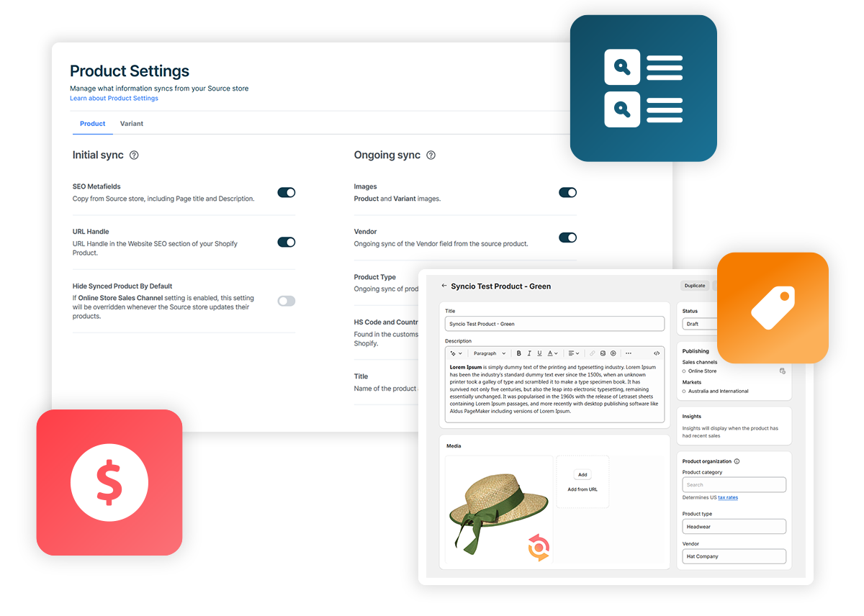Open more options via the ellipsis toolbar icon
Viewport: 864px width, 616px height.
629,353
